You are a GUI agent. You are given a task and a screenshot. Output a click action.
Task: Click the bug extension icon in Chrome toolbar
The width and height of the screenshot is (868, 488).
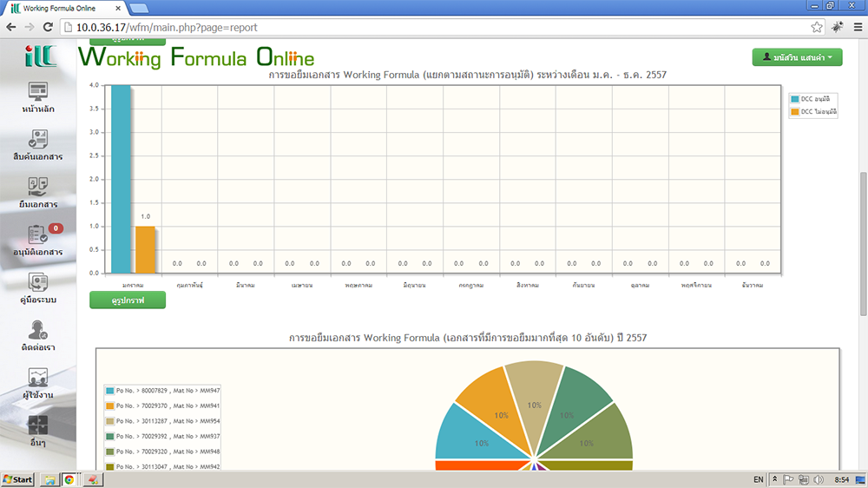pyautogui.click(x=837, y=27)
